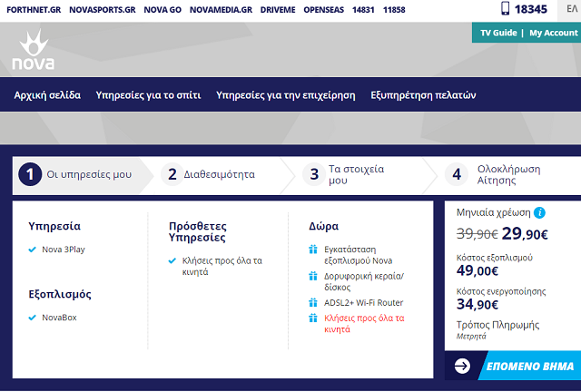Toggle the Nova 3Play checkmark
581x392 pixels.
[x=33, y=250]
